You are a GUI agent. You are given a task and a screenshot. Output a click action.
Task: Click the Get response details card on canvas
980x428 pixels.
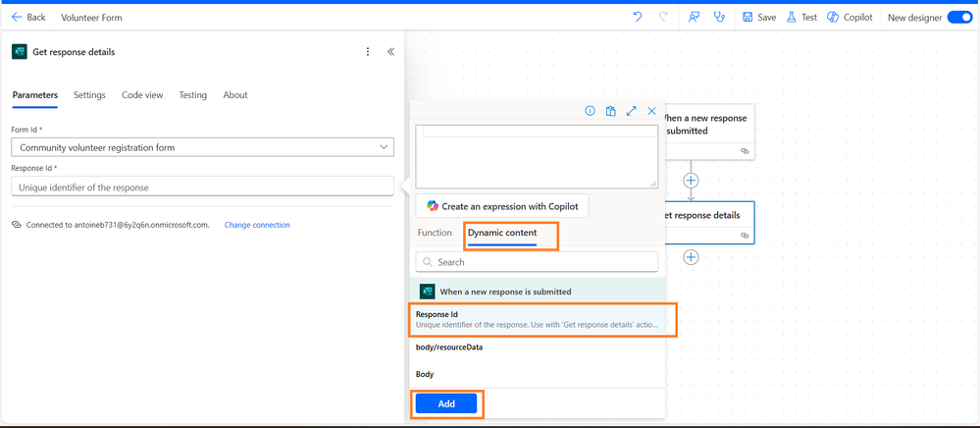[x=708, y=222]
